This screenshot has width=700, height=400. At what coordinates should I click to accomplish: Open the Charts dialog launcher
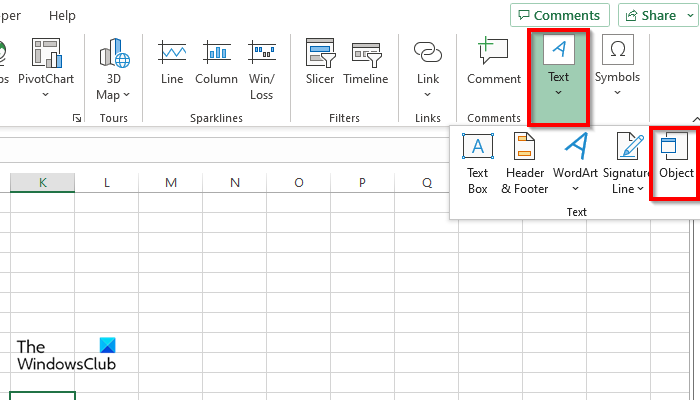coord(77,118)
